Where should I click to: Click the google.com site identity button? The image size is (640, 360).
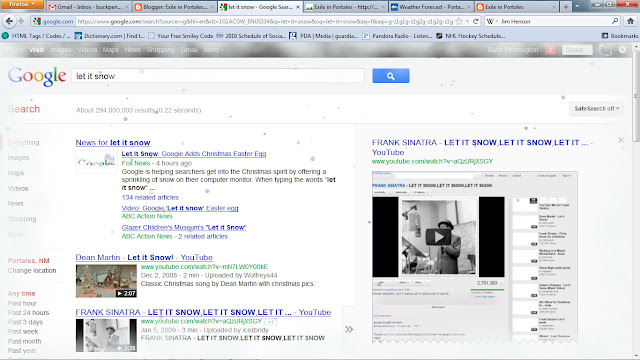click(x=53, y=21)
